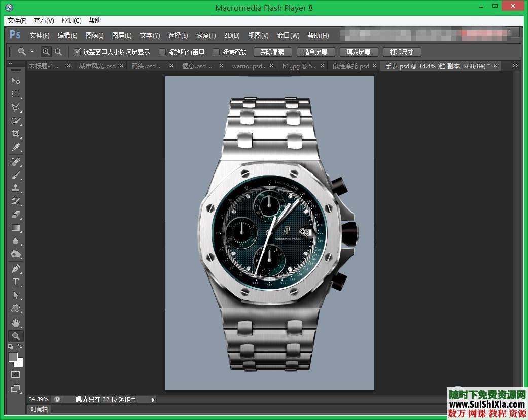Image resolution: width=528 pixels, height=420 pixels.
Task: Enable the 缩放所有窗口 checkbox
Action: coord(162,51)
